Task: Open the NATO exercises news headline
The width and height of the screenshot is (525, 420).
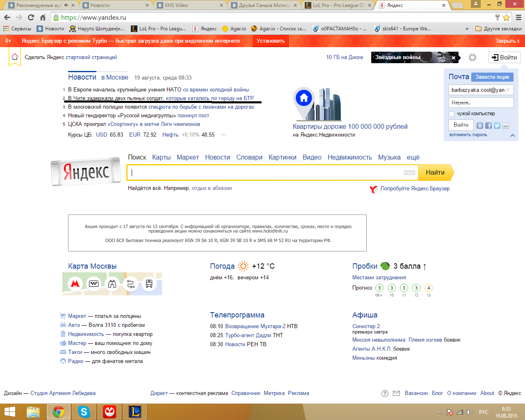Action: (159, 90)
